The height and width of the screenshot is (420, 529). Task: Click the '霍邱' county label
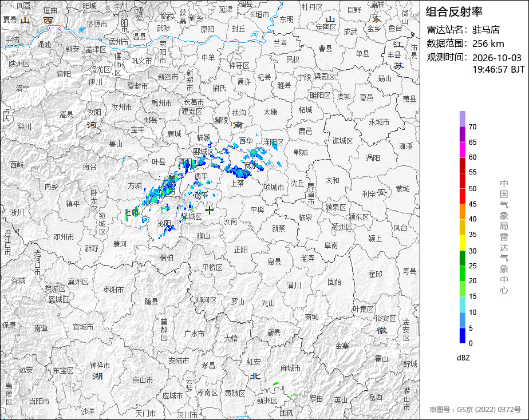coord(375,274)
